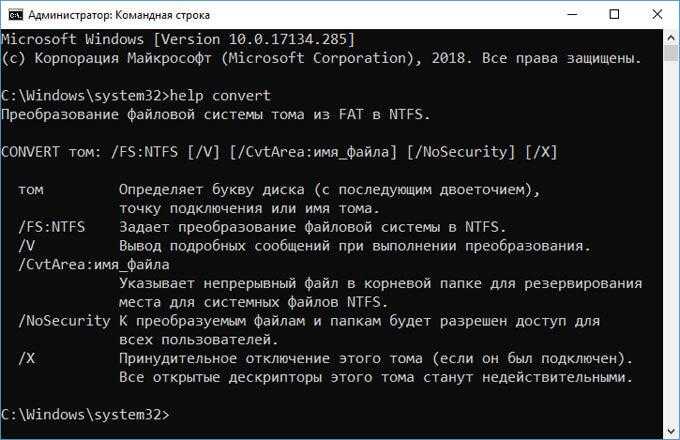Maximize the Command Prompt window

click(x=614, y=15)
